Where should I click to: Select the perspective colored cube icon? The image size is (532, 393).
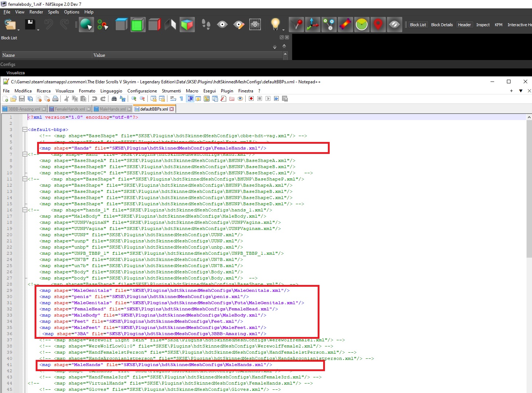[x=187, y=25]
